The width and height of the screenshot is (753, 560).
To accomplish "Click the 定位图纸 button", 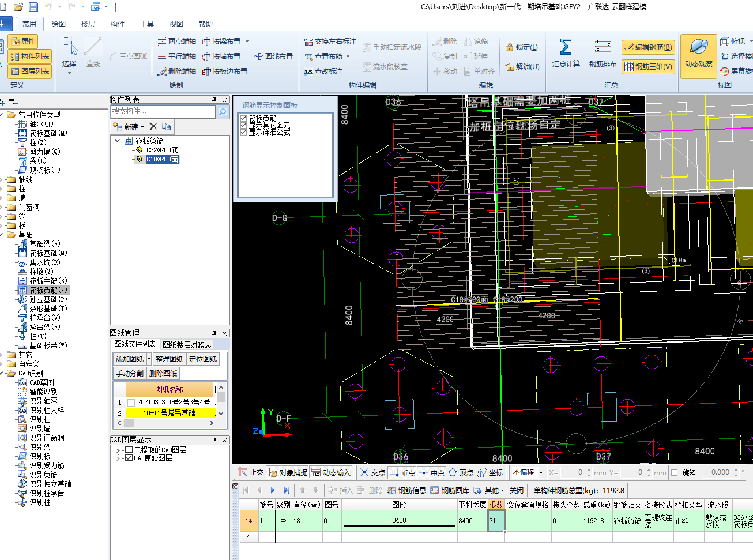I will [x=203, y=359].
